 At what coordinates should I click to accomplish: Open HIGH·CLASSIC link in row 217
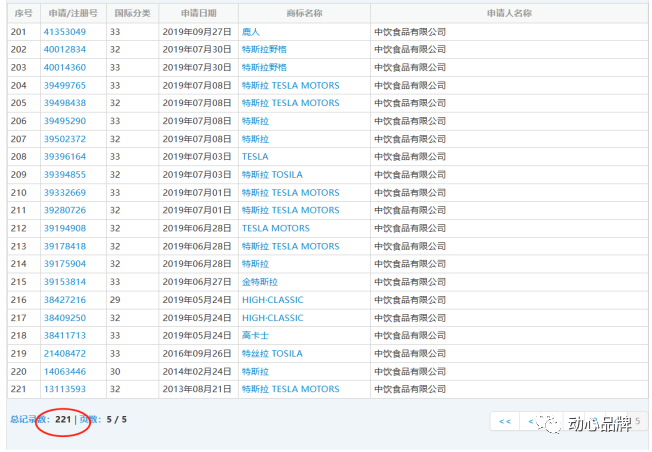pos(273,318)
